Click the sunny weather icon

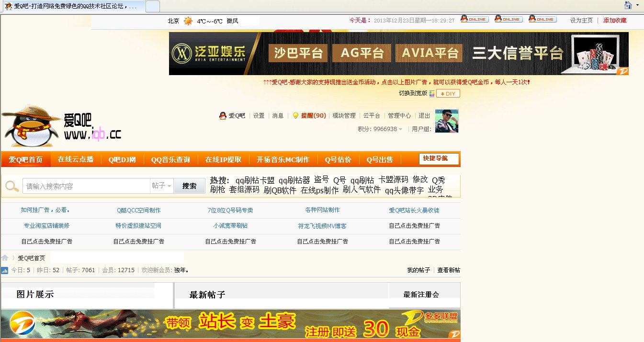[188, 21]
